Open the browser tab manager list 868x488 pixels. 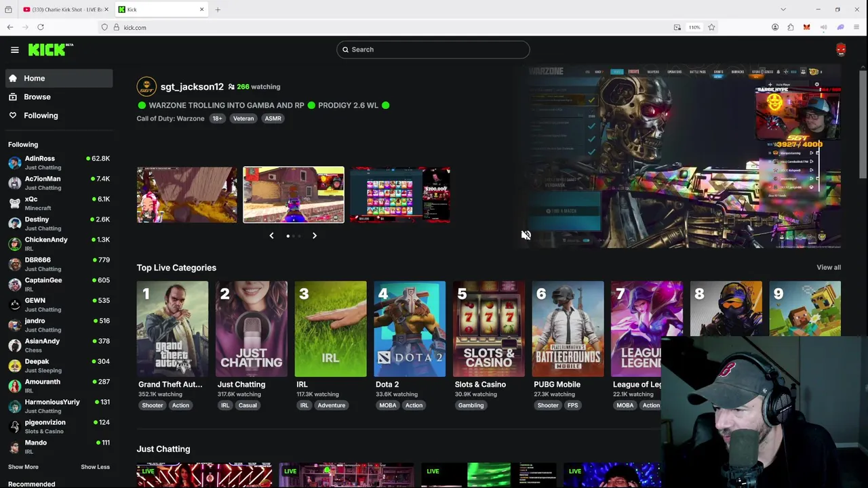point(783,9)
